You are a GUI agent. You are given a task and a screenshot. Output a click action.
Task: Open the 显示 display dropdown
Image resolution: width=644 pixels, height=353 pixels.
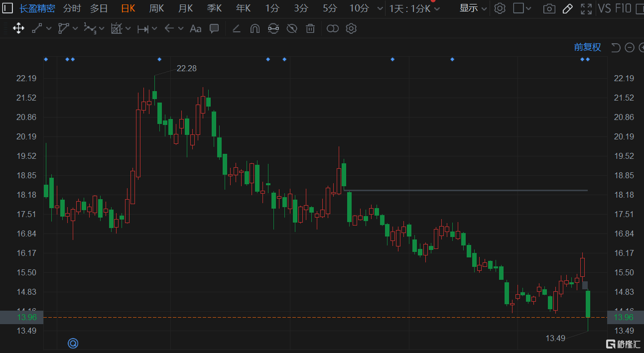pos(474,8)
